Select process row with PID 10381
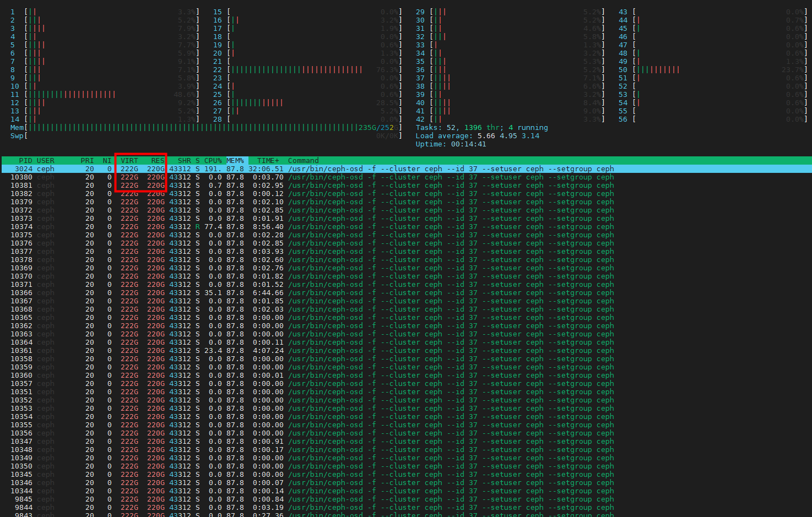This screenshot has height=517, width=812. [406, 186]
